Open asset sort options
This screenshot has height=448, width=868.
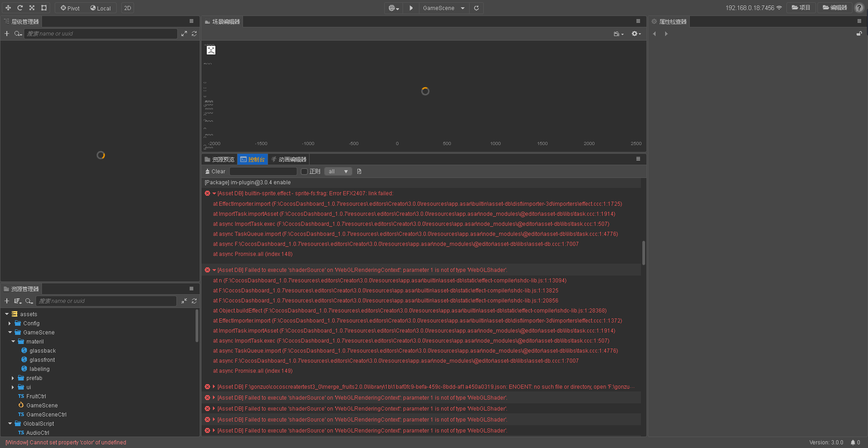(x=18, y=301)
